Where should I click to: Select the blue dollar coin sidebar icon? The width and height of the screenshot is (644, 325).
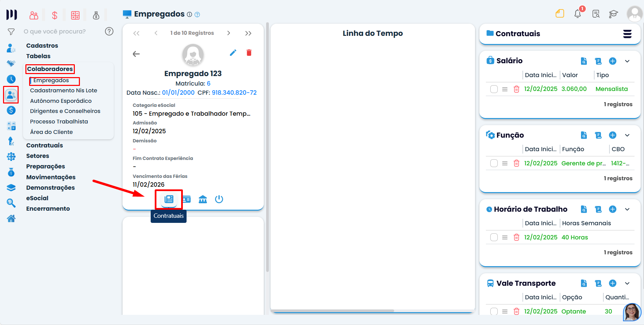tap(11, 110)
